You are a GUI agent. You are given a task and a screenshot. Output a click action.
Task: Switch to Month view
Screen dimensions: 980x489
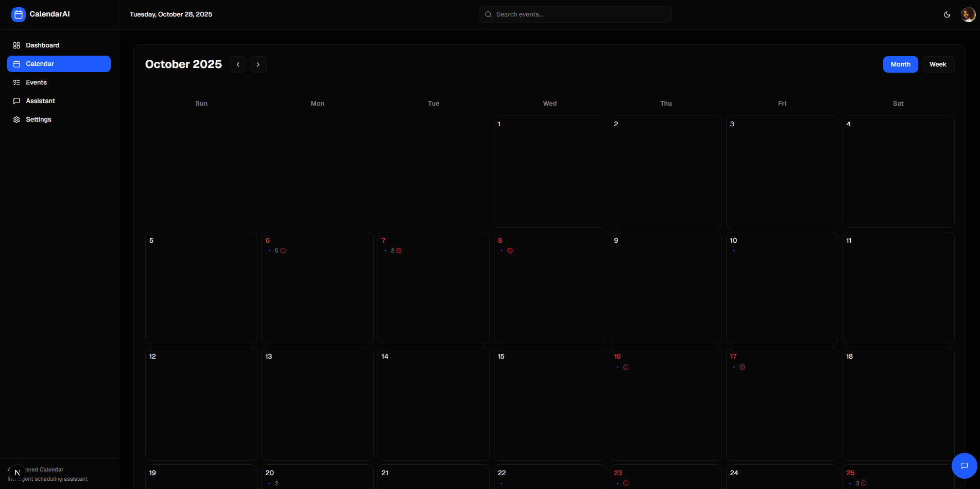point(900,64)
